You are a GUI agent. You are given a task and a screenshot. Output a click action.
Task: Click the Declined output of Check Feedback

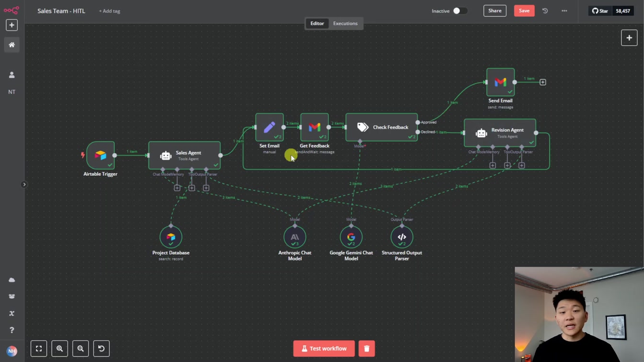pos(418,132)
